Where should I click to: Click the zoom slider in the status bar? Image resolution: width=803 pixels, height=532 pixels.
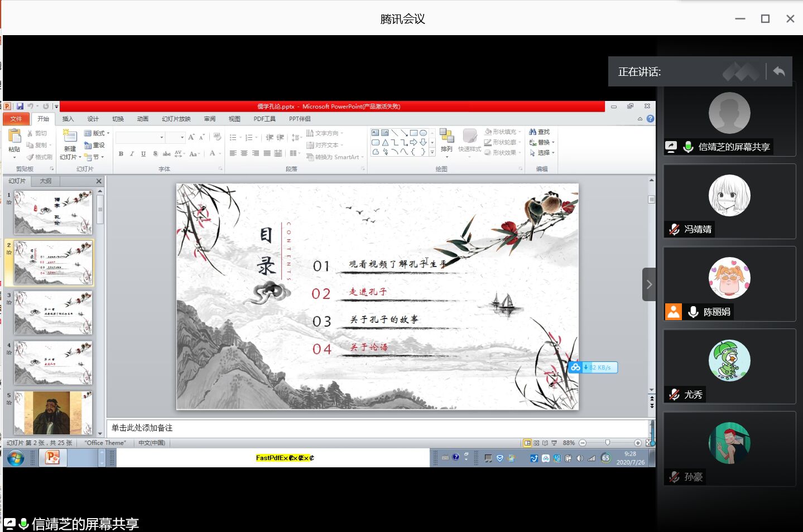[608, 443]
